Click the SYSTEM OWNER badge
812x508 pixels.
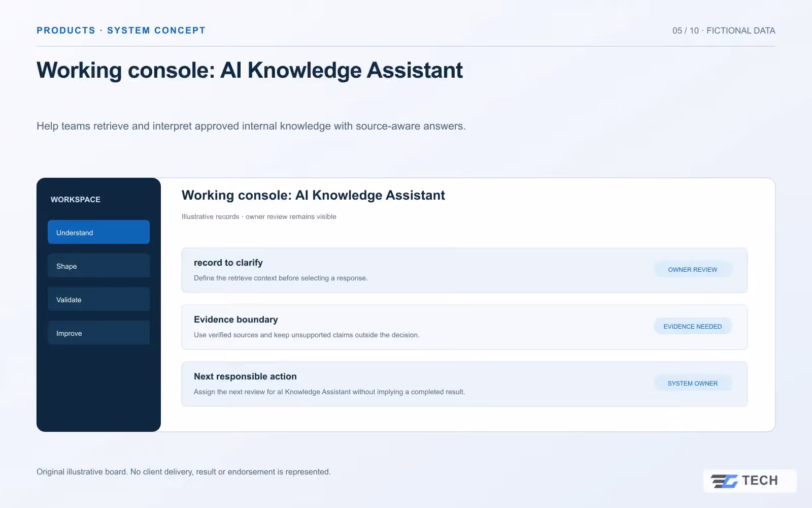point(693,384)
